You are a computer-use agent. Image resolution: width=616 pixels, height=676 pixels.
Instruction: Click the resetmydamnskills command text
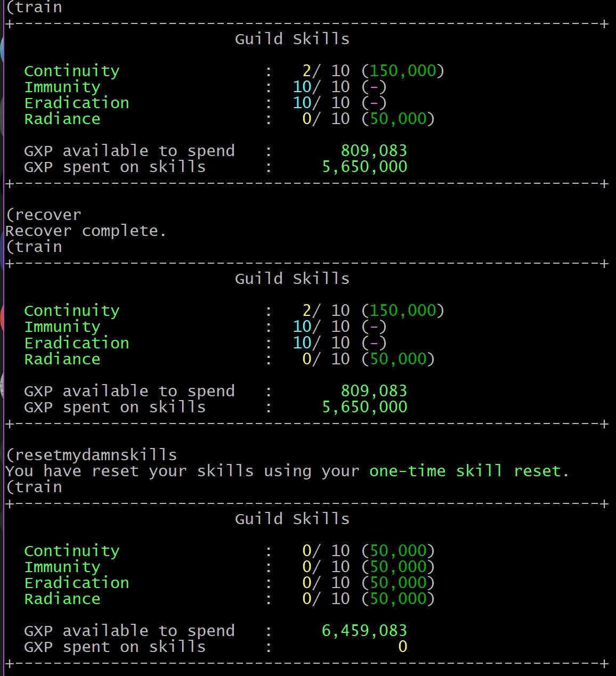tap(95, 455)
